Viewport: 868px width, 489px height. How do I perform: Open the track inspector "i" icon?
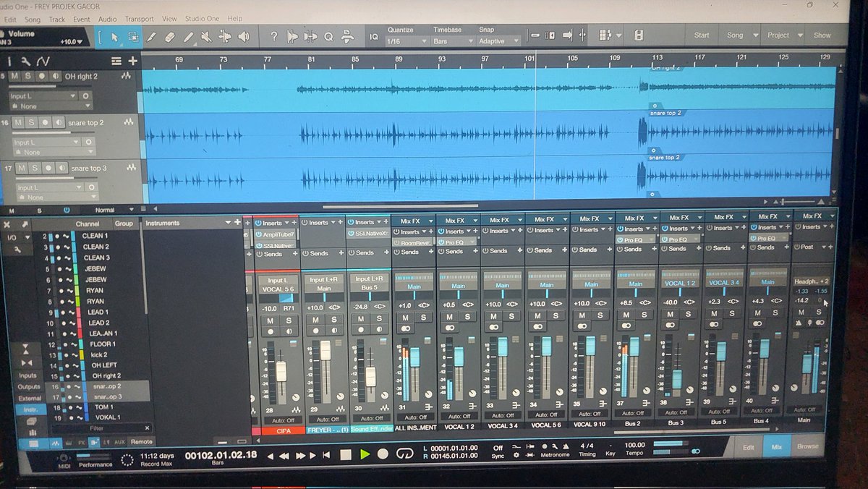11,61
